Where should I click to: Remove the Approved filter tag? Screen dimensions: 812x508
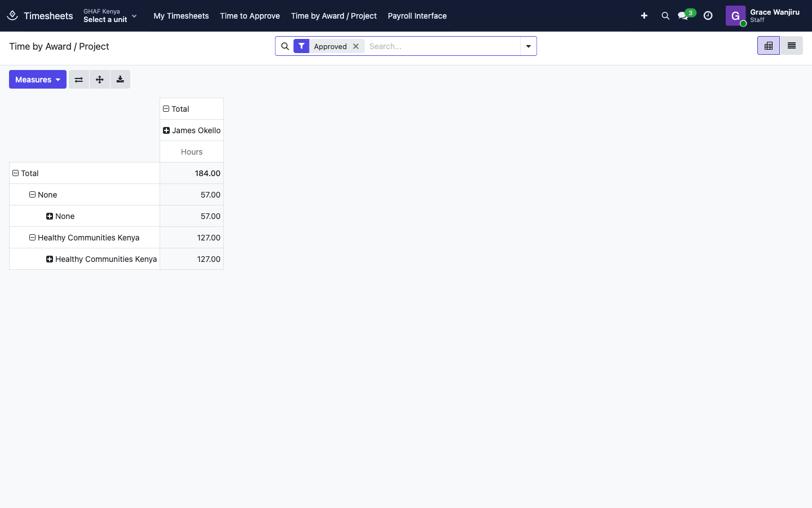356,46
